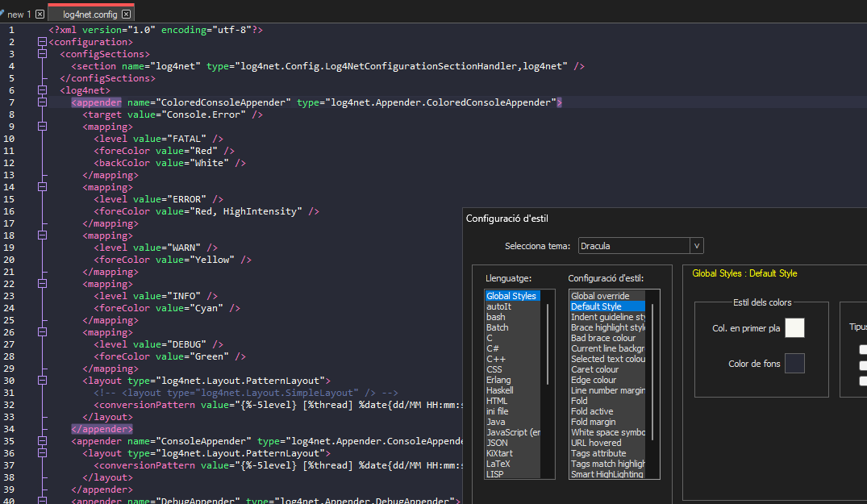Select bash in language list
This screenshot has height=504, width=867.
pos(513,317)
